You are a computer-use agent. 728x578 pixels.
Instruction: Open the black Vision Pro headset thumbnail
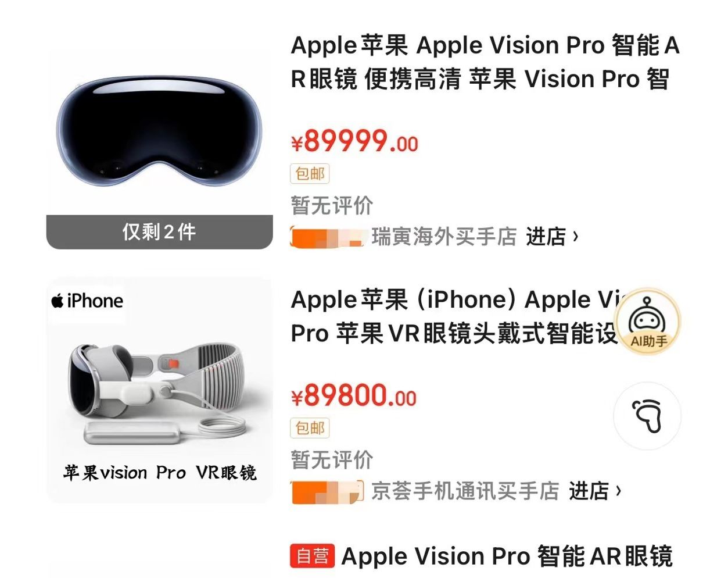click(160, 133)
